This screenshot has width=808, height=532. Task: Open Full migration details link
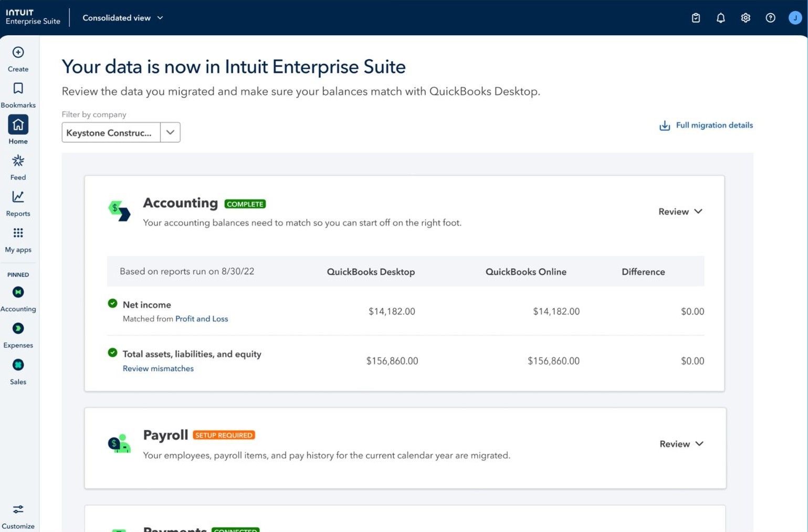point(714,125)
